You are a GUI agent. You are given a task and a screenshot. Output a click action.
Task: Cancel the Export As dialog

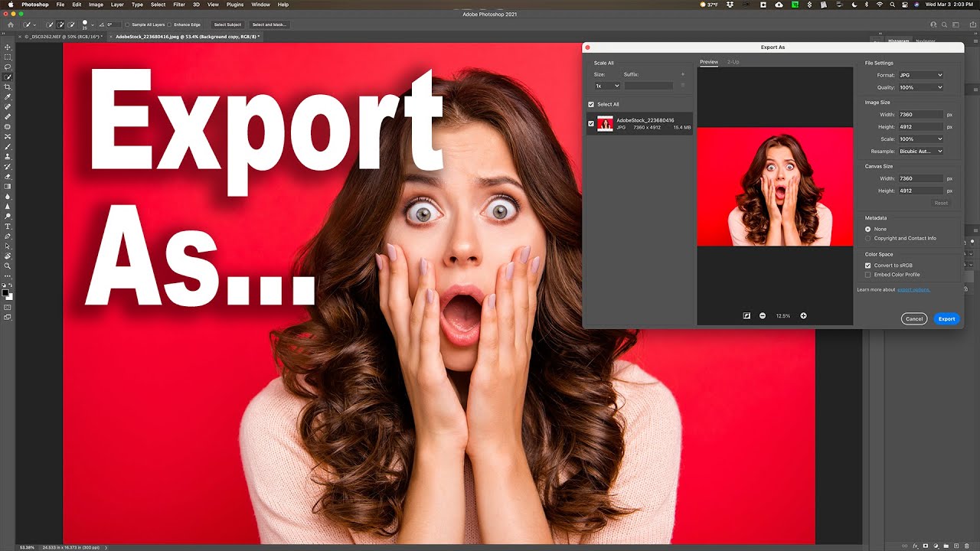(x=914, y=319)
